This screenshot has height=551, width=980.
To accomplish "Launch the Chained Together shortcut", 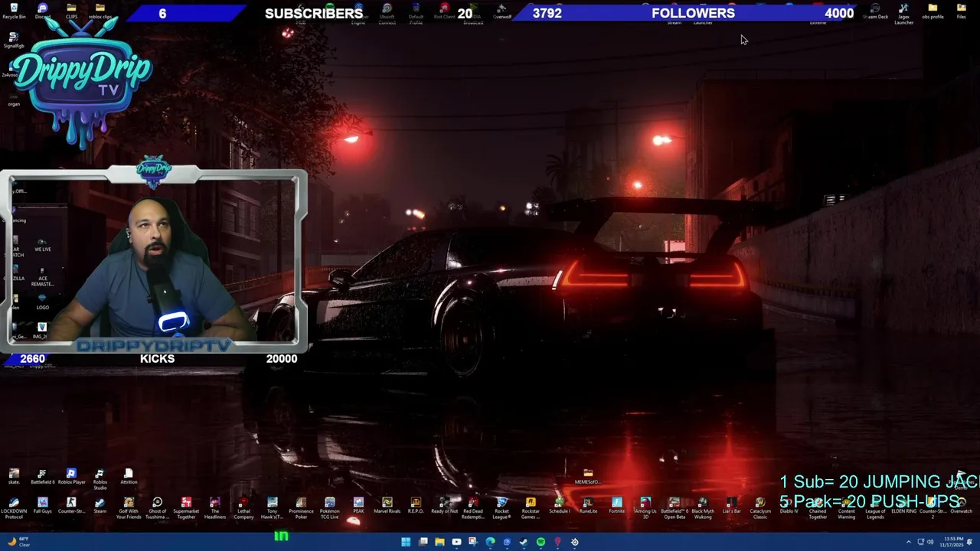I will coord(818,508).
